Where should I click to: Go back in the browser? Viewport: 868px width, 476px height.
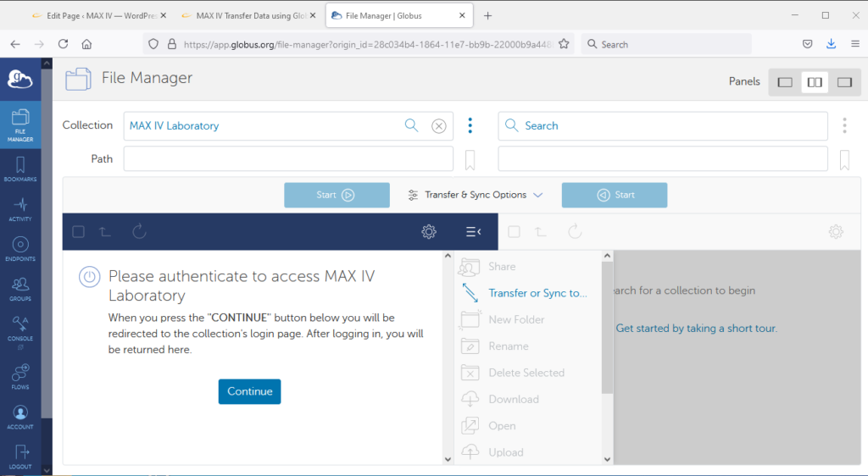tap(15, 44)
